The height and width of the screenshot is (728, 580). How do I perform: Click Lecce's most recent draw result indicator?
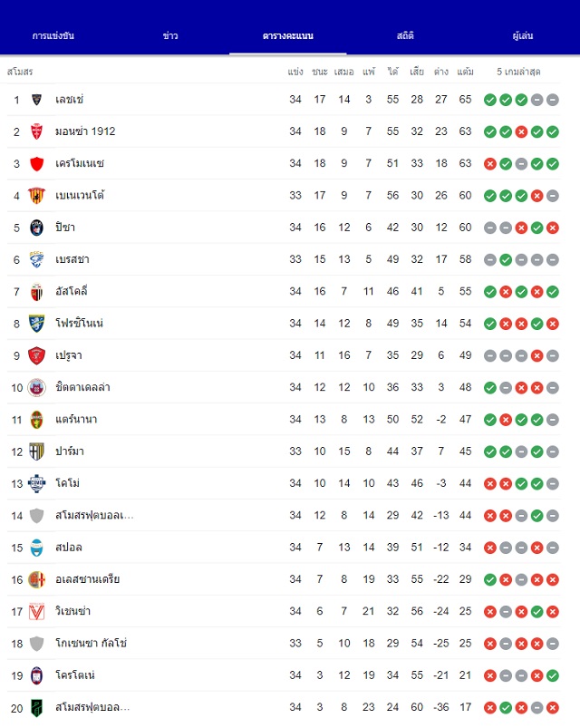[x=552, y=100]
